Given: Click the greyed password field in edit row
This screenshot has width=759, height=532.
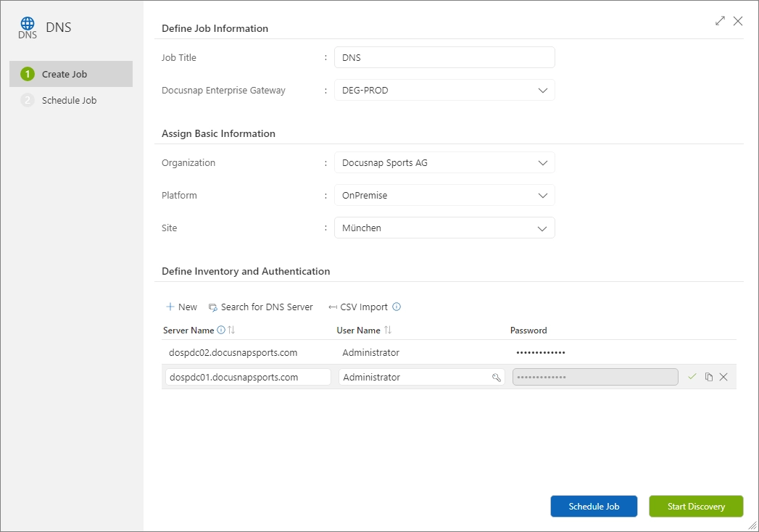Looking at the screenshot, I should click(x=595, y=377).
